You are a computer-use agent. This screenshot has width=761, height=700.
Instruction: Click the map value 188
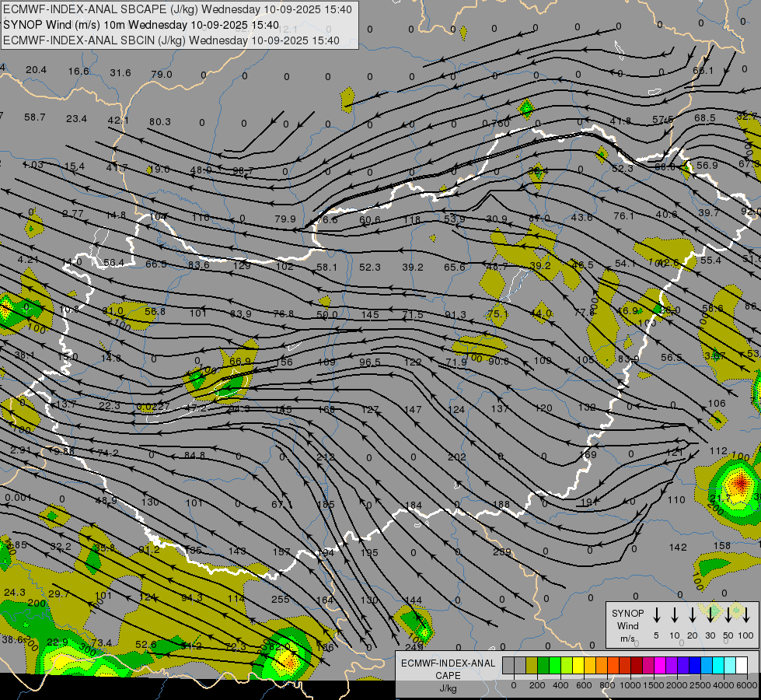coord(501,505)
